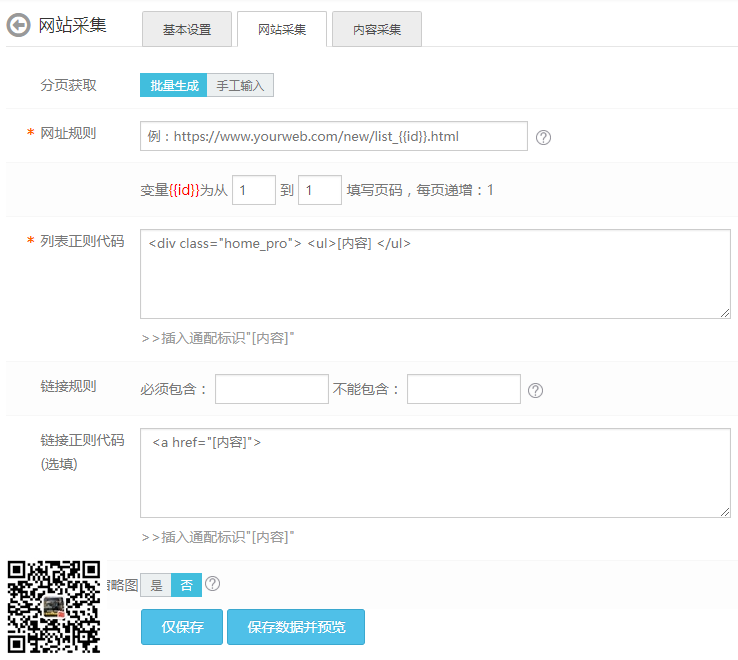Switch to 基本设置 tab
738x660 pixels.
[187, 29]
